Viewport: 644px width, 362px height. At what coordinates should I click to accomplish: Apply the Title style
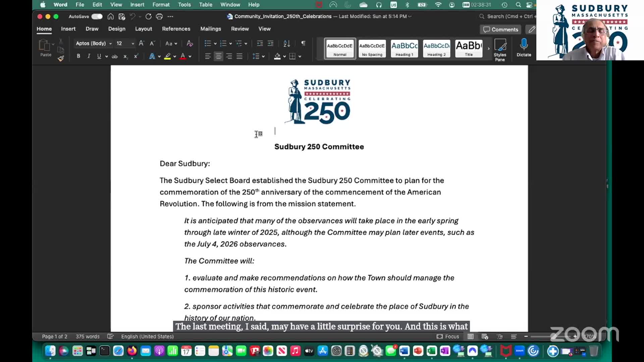coord(469,49)
